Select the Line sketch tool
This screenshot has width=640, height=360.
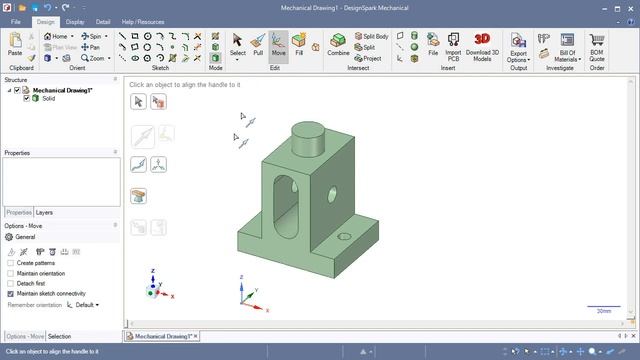click(122, 36)
